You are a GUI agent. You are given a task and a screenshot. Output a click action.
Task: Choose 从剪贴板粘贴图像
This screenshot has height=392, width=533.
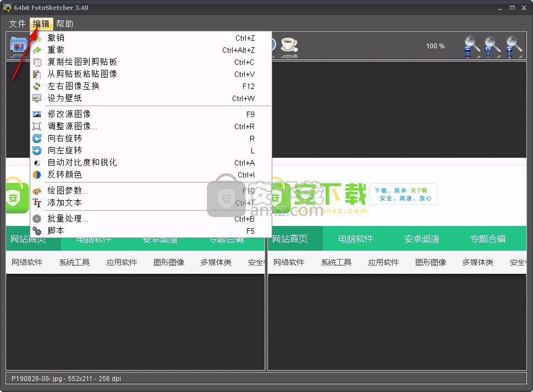pyautogui.click(x=151, y=74)
